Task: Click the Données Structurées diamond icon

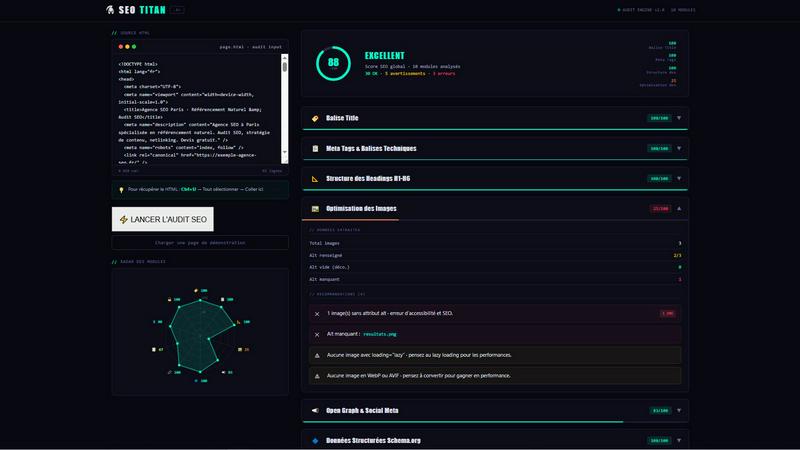Action: [x=315, y=440]
